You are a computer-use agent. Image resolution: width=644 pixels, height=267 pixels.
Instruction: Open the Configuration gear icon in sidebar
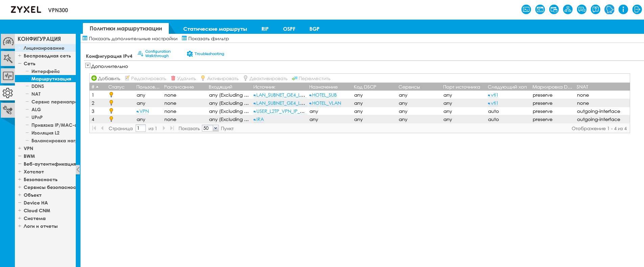[8, 93]
